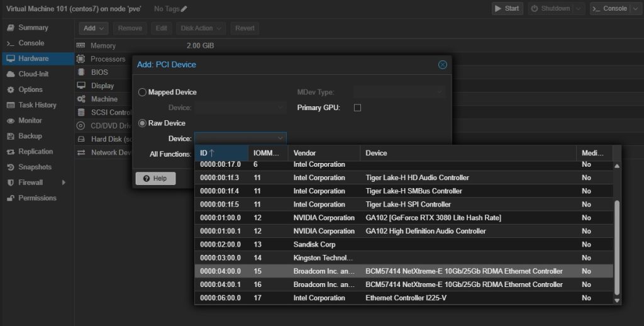The image size is (644, 326).
Task: Click the Revert toolbar button
Action: pos(245,28)
